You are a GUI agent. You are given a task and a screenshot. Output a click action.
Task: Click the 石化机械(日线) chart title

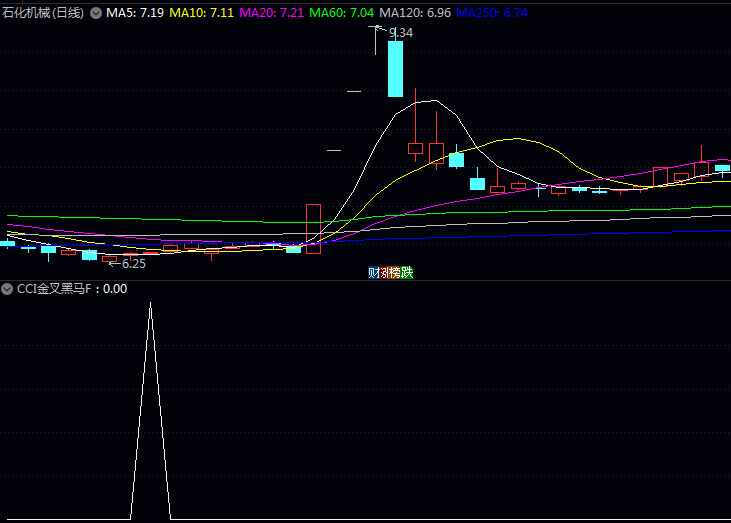tap(43, 13)
